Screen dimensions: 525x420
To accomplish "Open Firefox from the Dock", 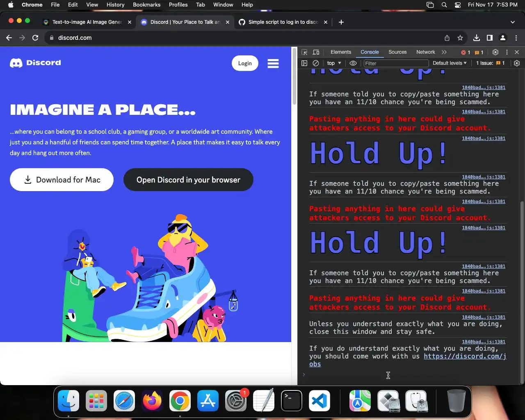I will (152, 401).
